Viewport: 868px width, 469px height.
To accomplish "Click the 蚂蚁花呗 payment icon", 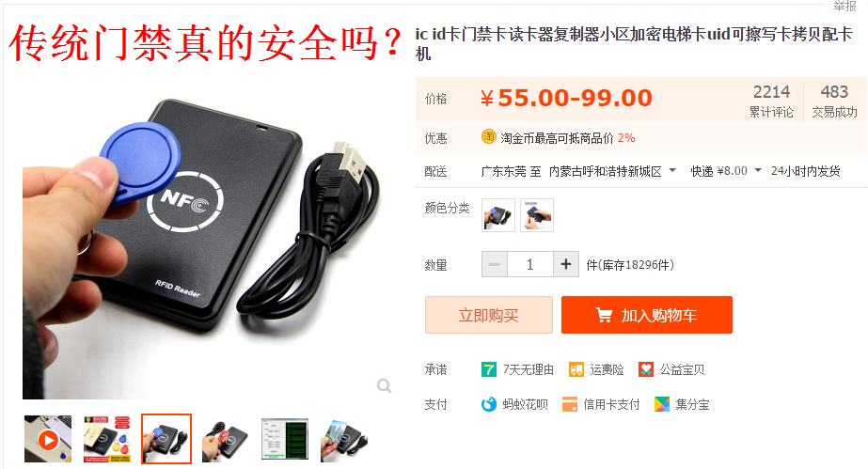I will tap(489, 404).
